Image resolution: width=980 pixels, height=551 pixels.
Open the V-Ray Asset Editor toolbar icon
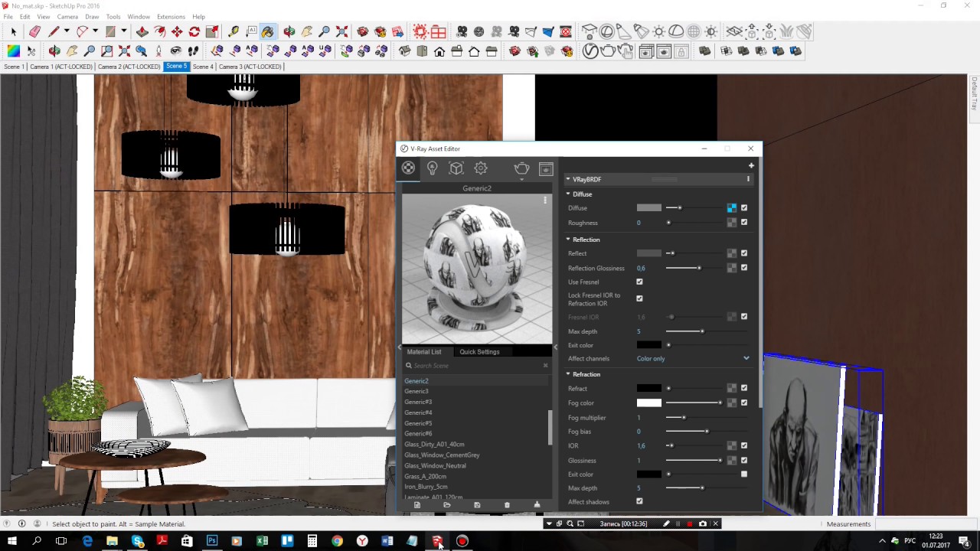pyautogui.click(x=590, y=51)
